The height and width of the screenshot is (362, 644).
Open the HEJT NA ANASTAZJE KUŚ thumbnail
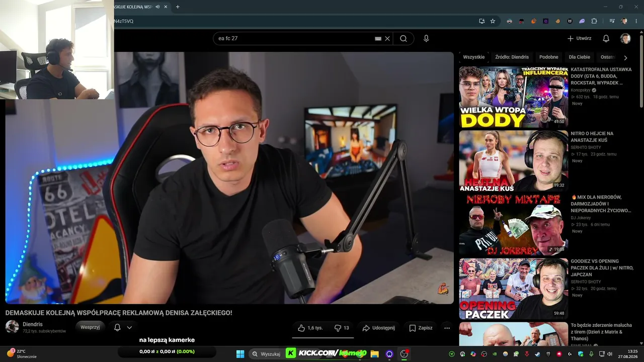(513, 161)
